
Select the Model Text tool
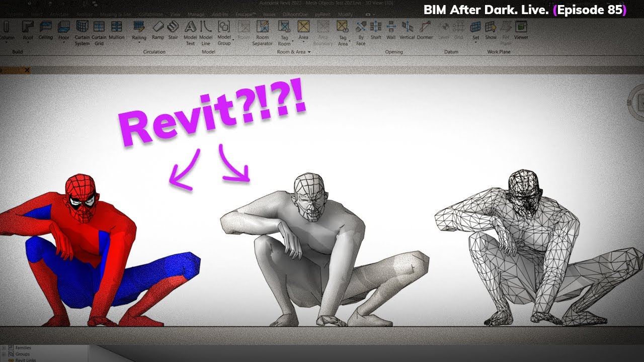[190, 33]
